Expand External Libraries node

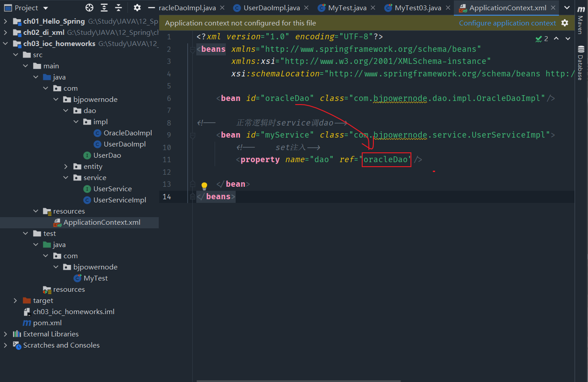(5, 334)
